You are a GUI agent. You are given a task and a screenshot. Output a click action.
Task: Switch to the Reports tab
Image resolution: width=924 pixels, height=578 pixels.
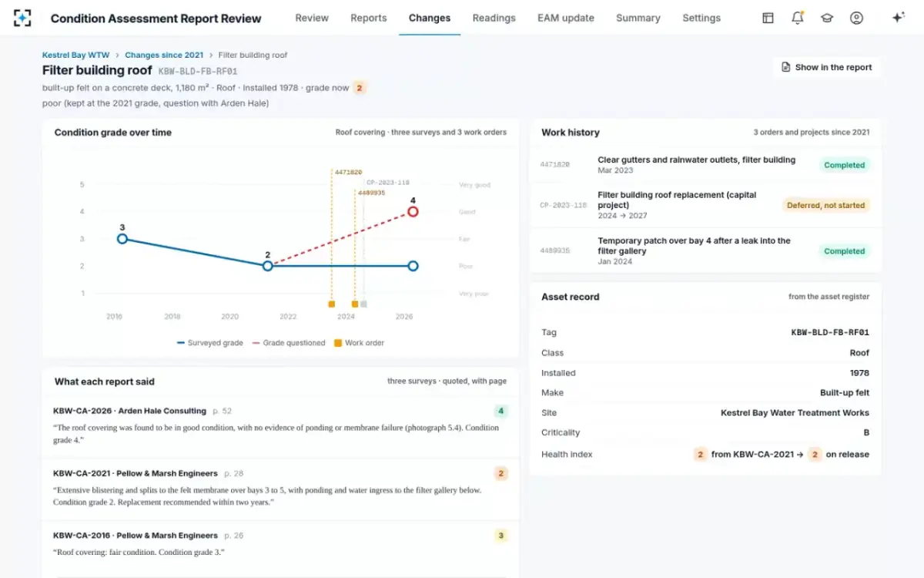[x=369, y=18]
